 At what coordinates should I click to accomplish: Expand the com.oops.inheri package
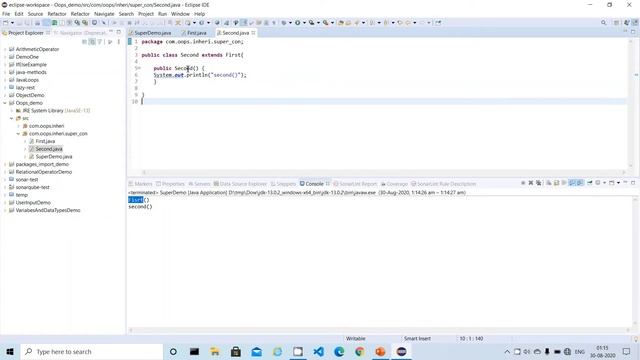18,126
